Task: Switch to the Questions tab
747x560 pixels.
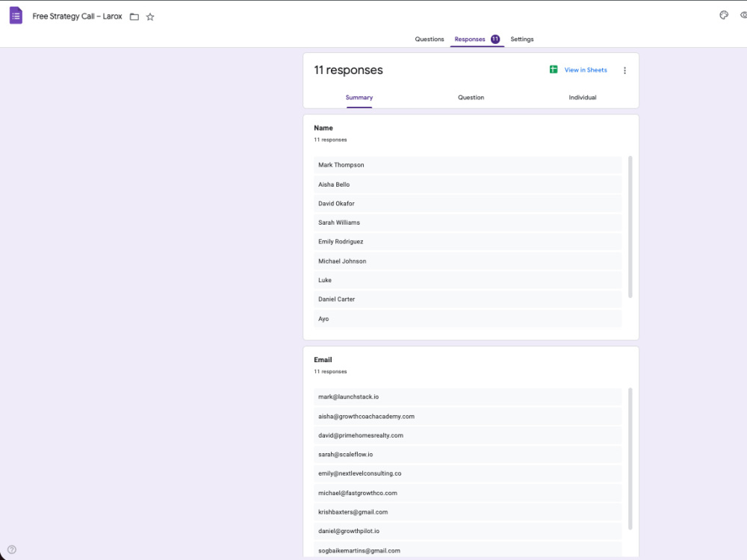Action: (430, 39)
